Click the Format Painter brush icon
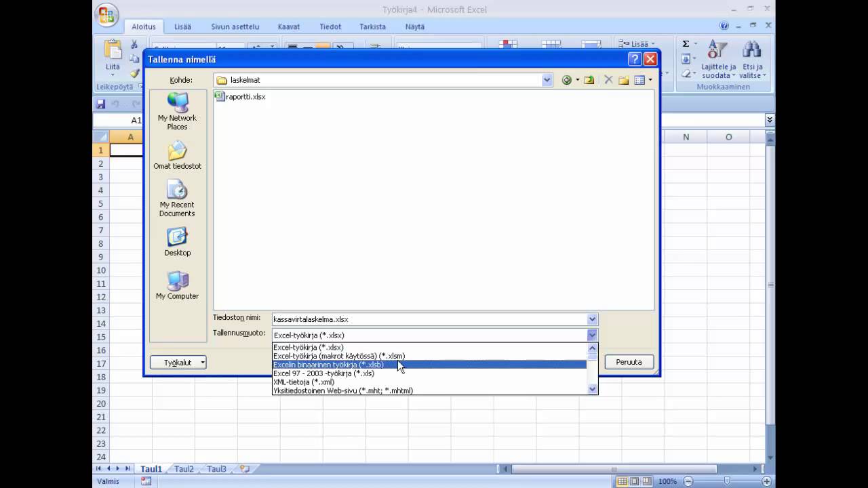Screen dimensions: 868x488 134,73
